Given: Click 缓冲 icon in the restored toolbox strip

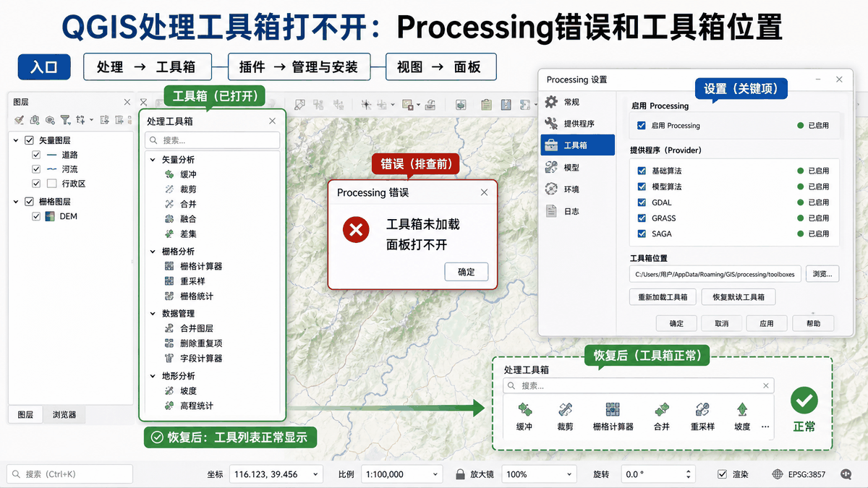Looking at the screenshot, I should (524, 409).
